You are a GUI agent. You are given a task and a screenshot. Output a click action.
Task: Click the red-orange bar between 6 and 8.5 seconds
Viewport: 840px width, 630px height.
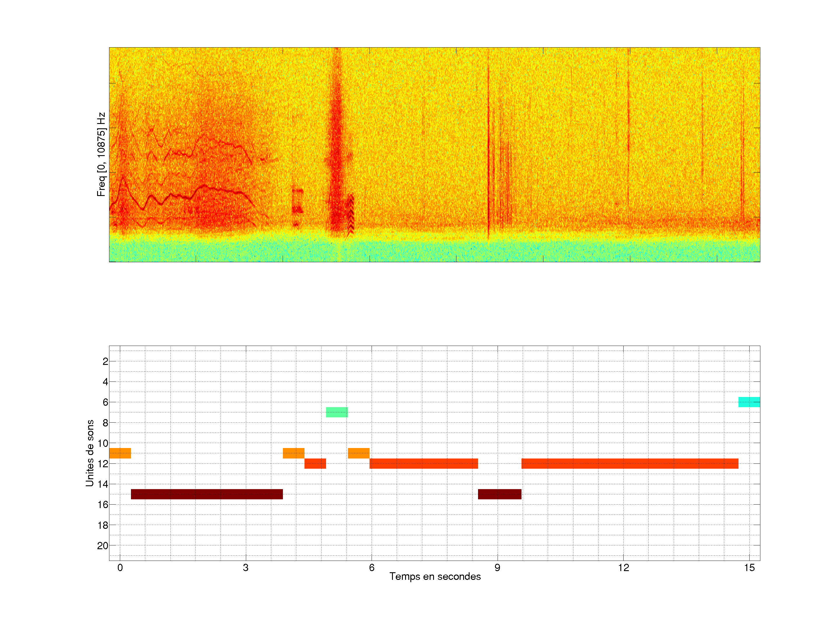pyautogui.click(x=423, y=463)
